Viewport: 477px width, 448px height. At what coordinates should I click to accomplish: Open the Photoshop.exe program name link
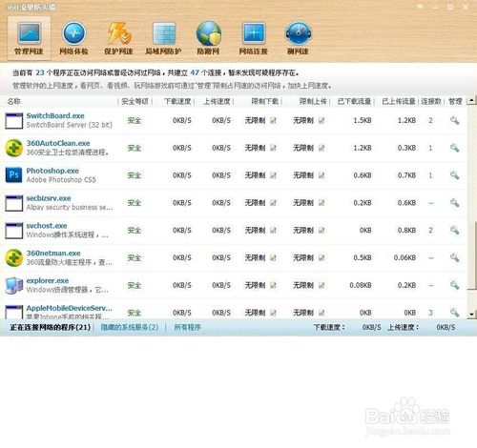click(52, 171)
